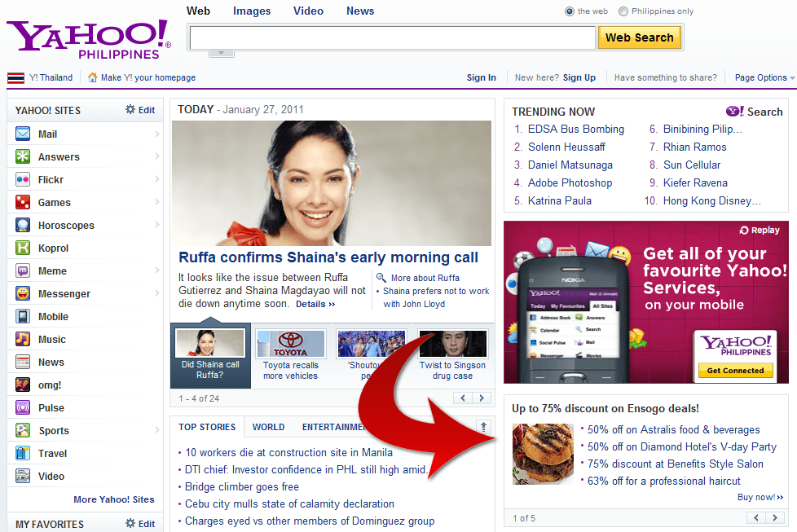Viewport: 797px width, 532px height.
Task: Switch to the Images search tab
Action: (x=252, y=11)
